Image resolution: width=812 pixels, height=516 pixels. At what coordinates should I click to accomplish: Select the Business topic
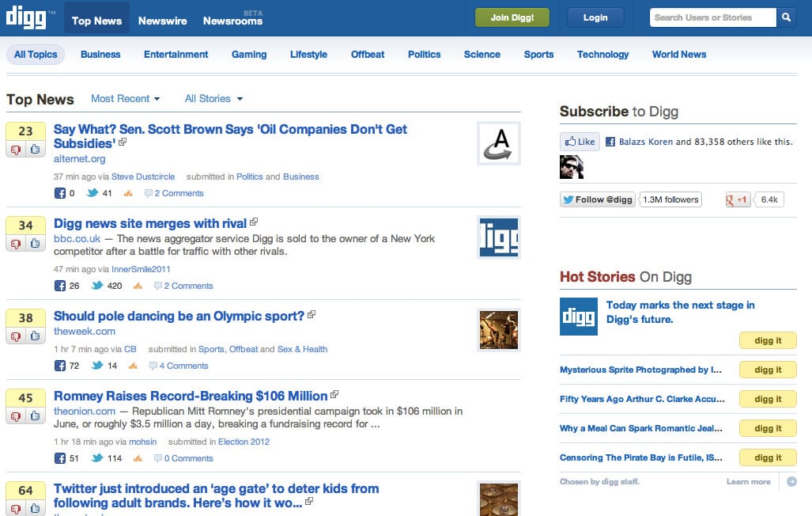100,55
